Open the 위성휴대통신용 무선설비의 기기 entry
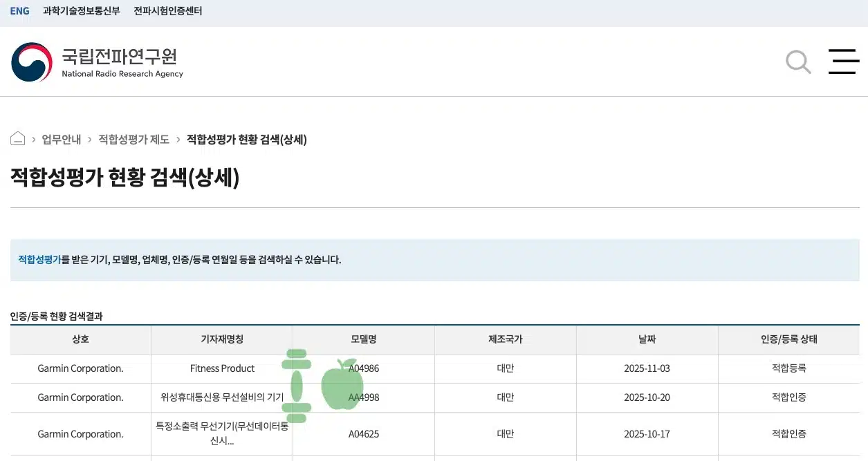 pyautogui.click(x=222, y=397)
